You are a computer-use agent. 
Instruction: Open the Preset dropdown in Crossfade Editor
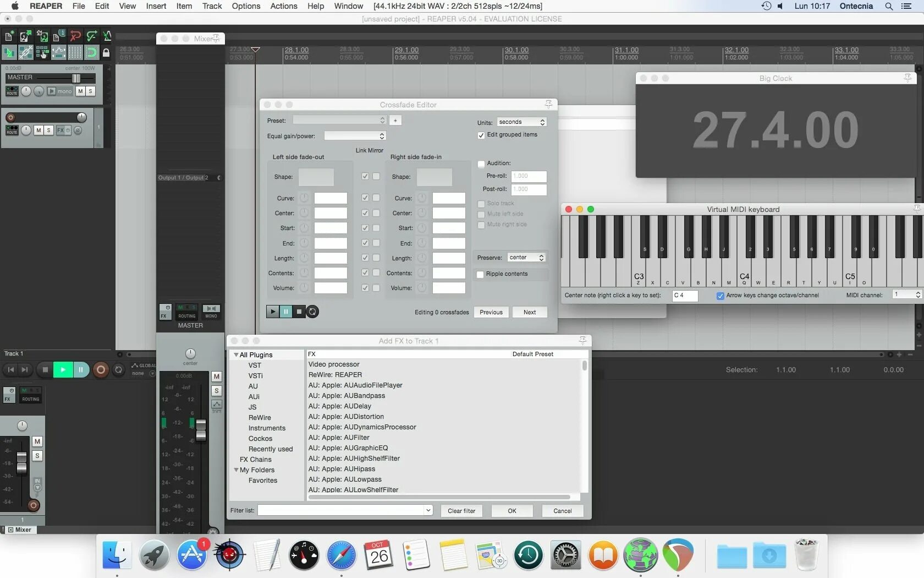(x=340, y=120)
